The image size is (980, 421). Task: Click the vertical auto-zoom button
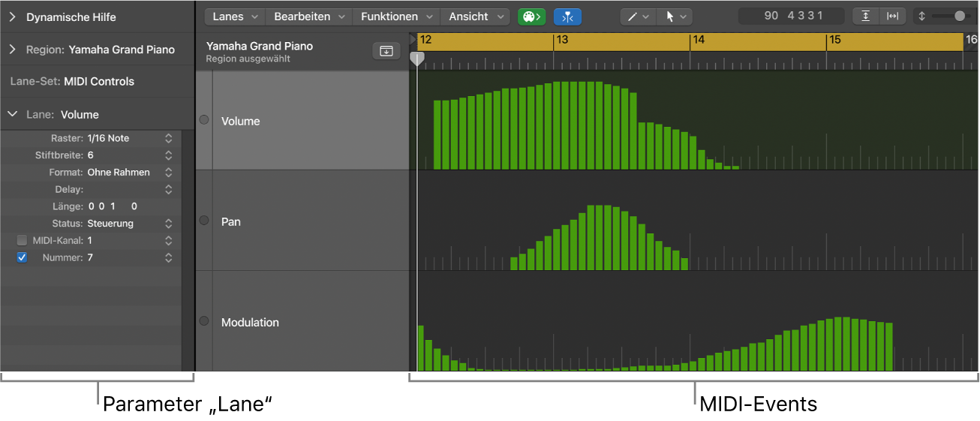865,17
